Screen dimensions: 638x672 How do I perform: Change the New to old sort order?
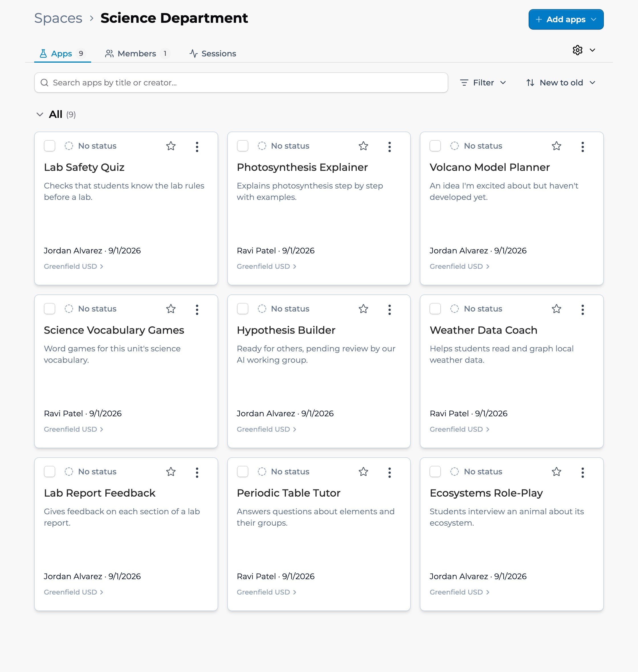(x=561, y=83)
